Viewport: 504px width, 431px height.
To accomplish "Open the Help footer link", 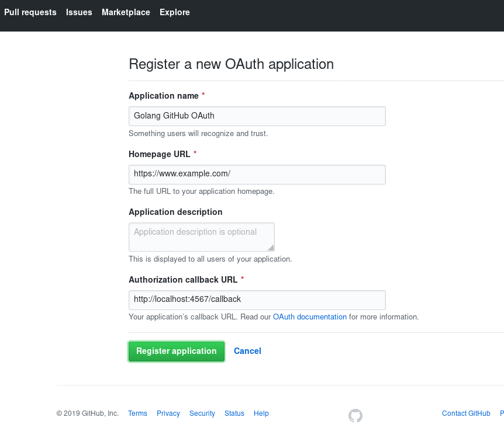I will [261, 413].
